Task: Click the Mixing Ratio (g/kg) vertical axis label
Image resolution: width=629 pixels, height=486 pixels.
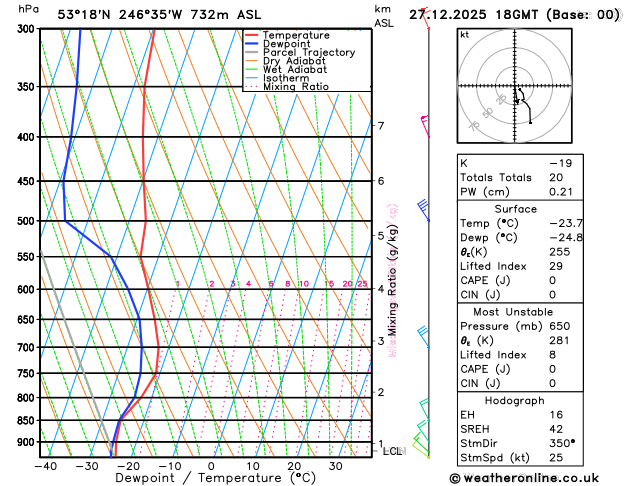Action: coord(392,280)
